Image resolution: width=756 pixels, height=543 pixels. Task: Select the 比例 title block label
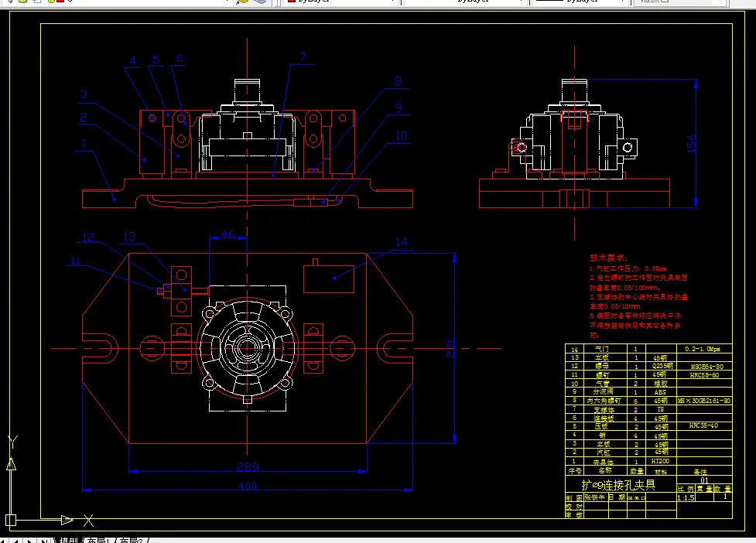(684, 489)
